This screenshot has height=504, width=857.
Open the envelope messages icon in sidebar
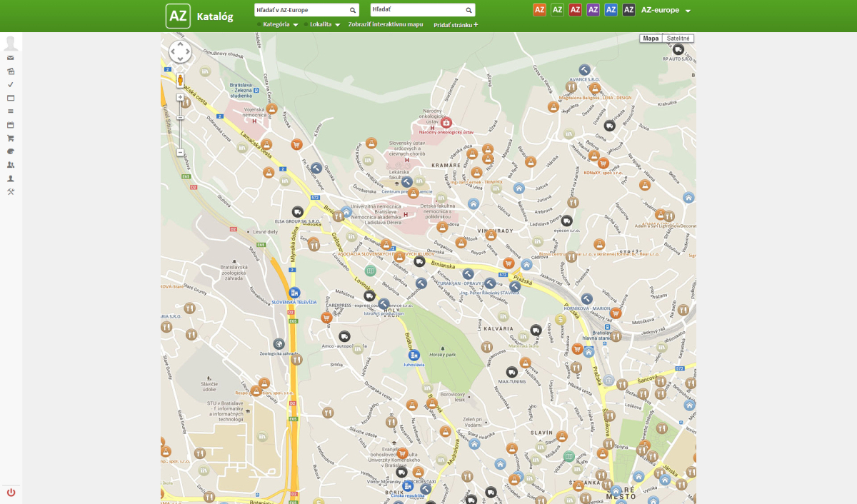pos(11,58)
